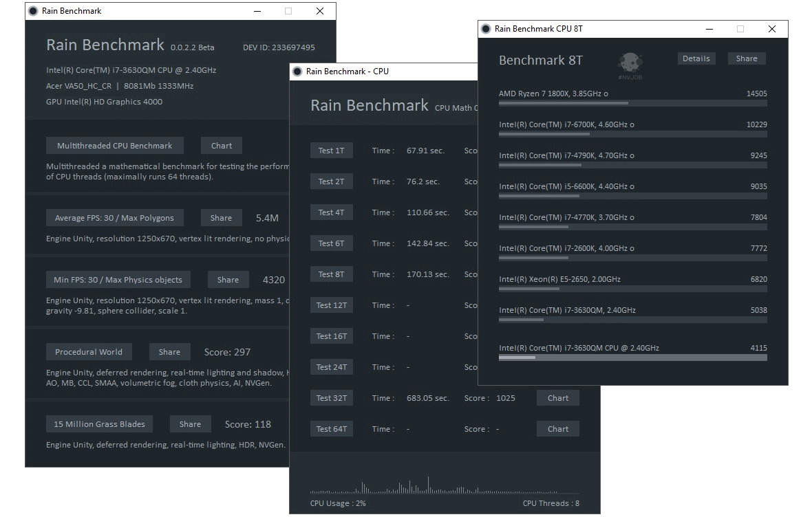The image size is (812, 517).
Task: Start Test 64T
Action: tap(332, 428)
